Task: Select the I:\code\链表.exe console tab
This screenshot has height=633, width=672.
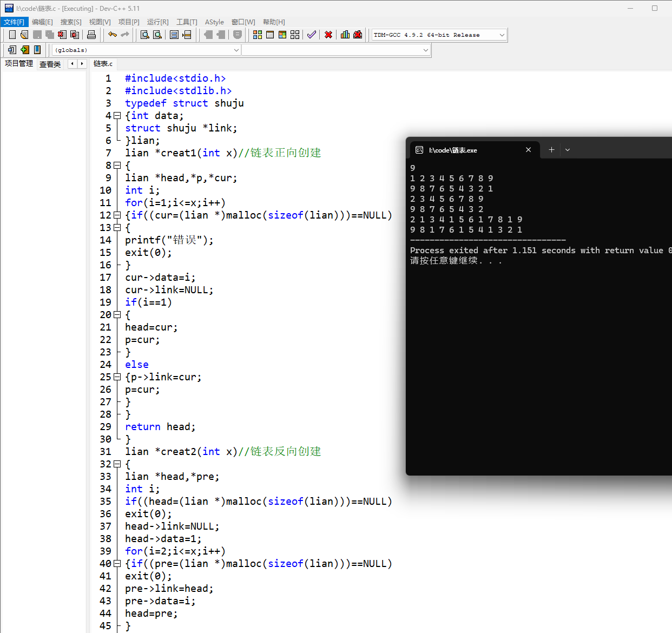Action: [474, 150]
